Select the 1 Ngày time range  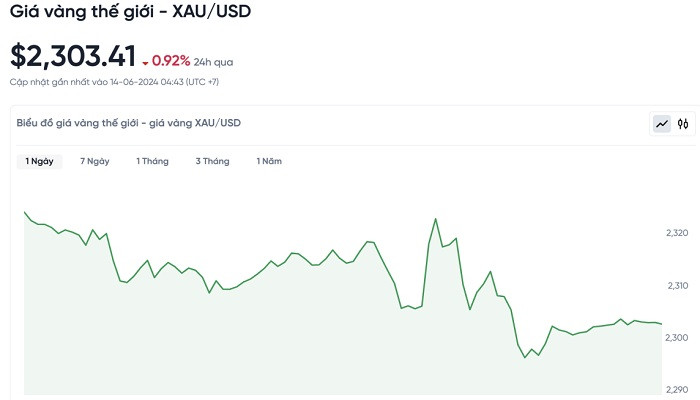pos(40,161)
